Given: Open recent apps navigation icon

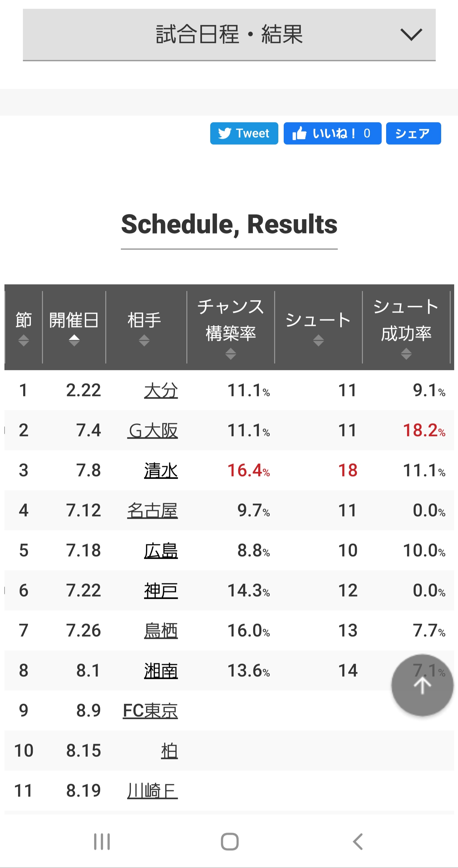Looking at the screenshot, I should pyautogui.click(x=101, y=841).
